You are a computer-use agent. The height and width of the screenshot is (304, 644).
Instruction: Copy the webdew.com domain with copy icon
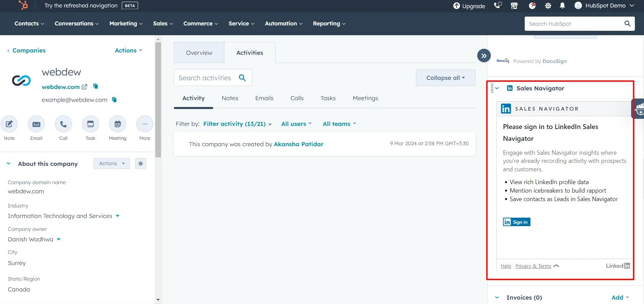click(96, 86)
